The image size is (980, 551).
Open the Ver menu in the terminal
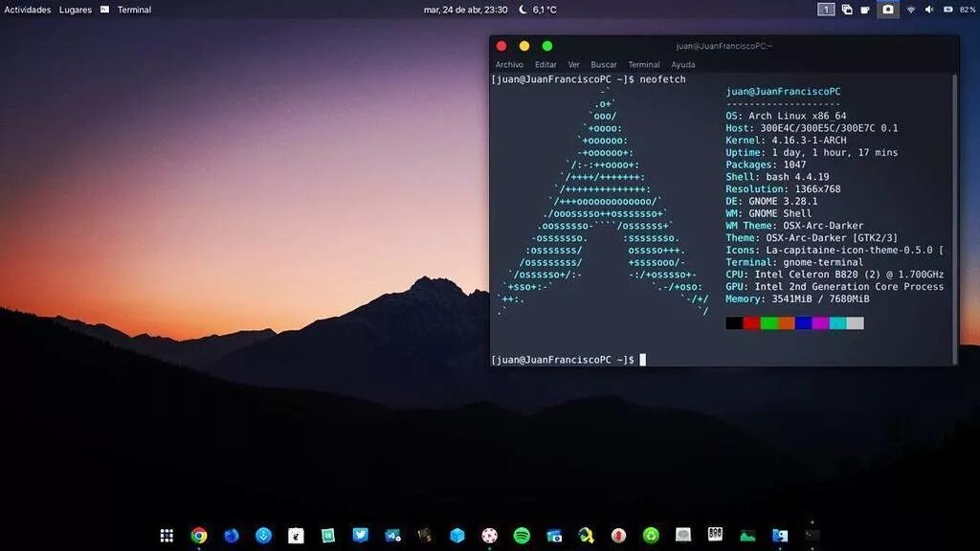pos(574,64)
